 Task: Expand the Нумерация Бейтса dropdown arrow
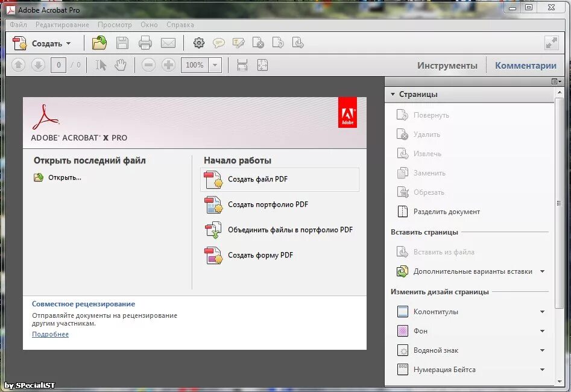542,370
